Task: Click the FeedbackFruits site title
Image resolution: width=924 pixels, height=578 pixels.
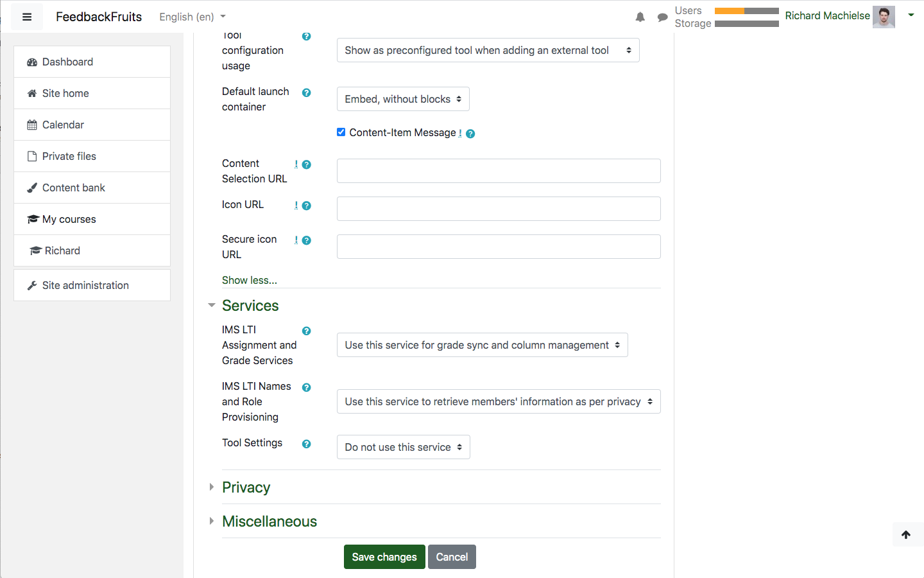Action: coord(99,17)
